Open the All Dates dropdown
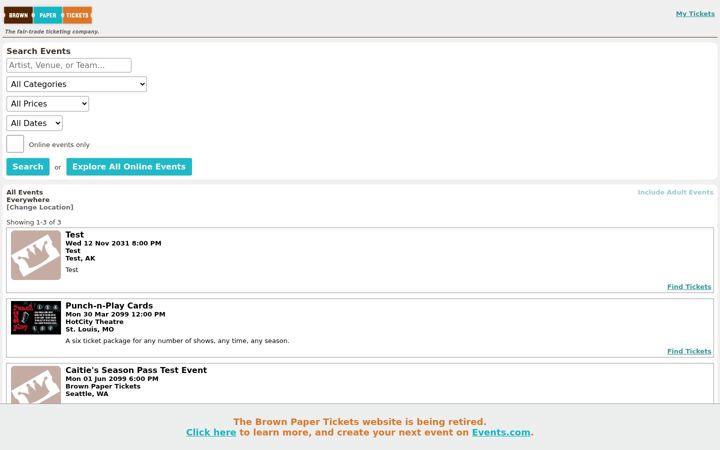The height and width of the screenshot is (450, 720). pyautogui.click(x=34, y=123)
